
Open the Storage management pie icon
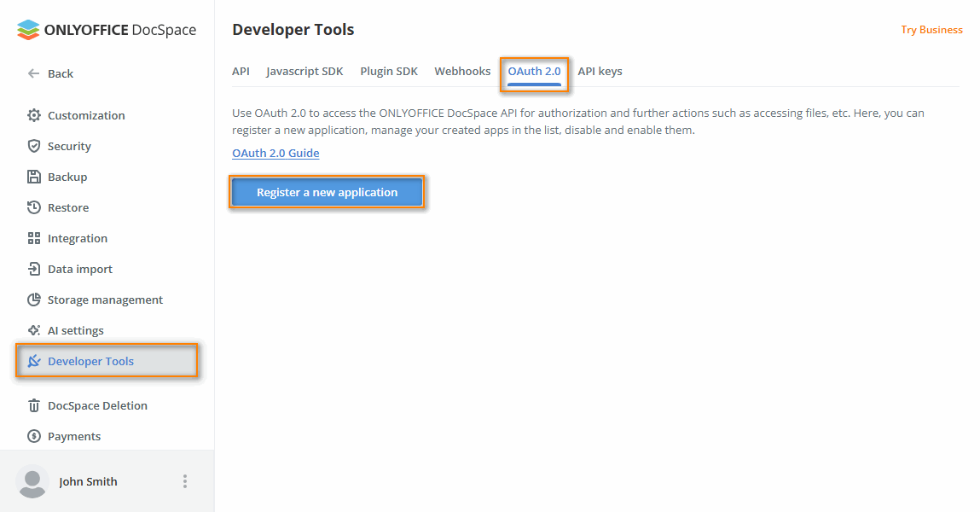point(32,300)
